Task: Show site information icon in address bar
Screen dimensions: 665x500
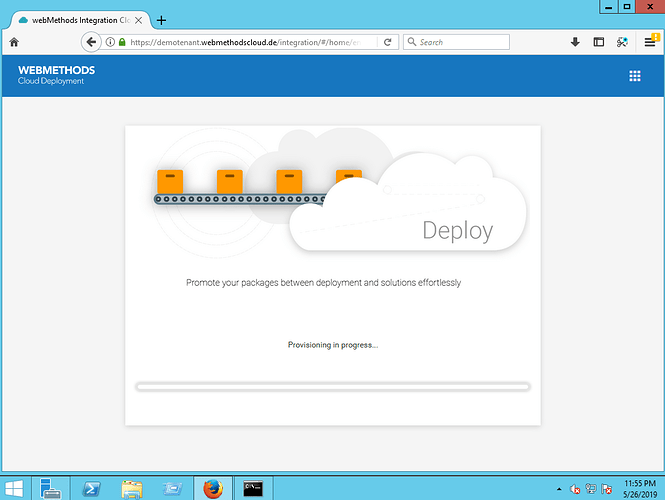Action: click(x=110, y=42)
